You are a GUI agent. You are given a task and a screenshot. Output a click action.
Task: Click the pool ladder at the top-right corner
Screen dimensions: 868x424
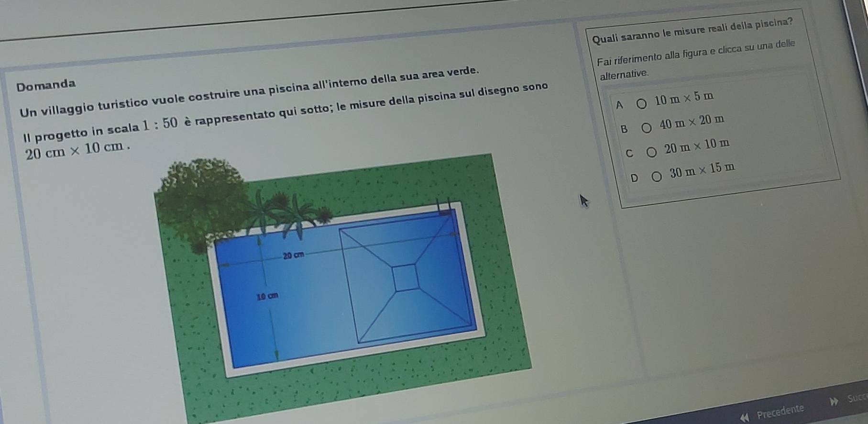pyautogui.click(x=444, y=206)
